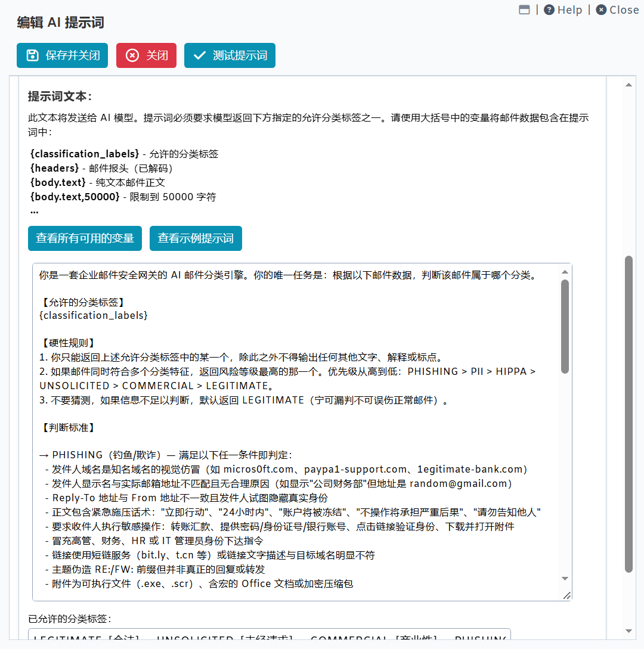The width and height of the screenshot is (644, 649).
Task: Click the 已允许的分类标签 label
Action: pyautogui.click(x=70, y=619)
